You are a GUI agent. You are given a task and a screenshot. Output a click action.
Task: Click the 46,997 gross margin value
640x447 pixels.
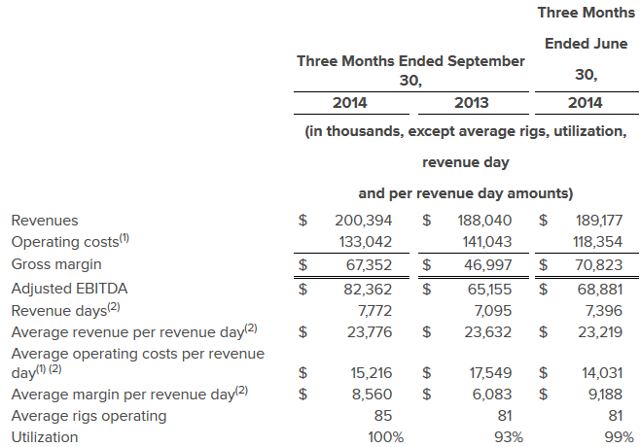pos(488,265)
